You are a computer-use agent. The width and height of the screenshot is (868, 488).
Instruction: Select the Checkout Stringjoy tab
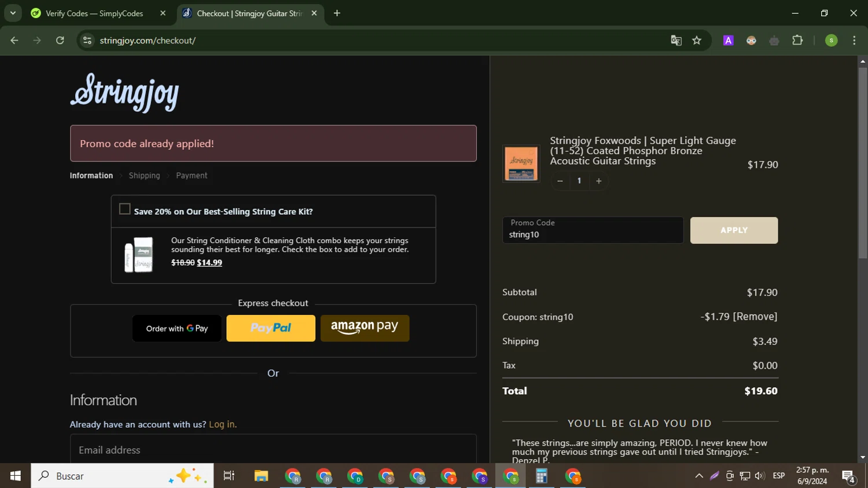(x=249, y=13)
